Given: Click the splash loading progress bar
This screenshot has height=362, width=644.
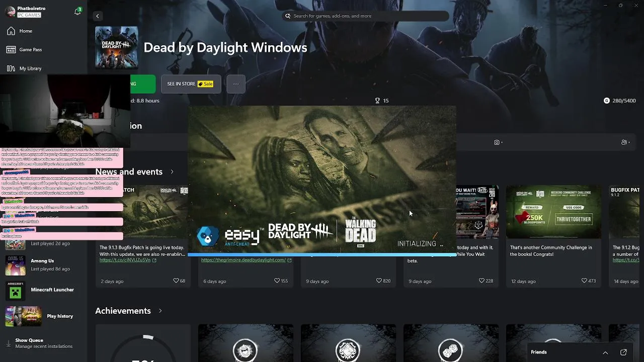Looking at the screenshot, I should click(x=322, y=255).
